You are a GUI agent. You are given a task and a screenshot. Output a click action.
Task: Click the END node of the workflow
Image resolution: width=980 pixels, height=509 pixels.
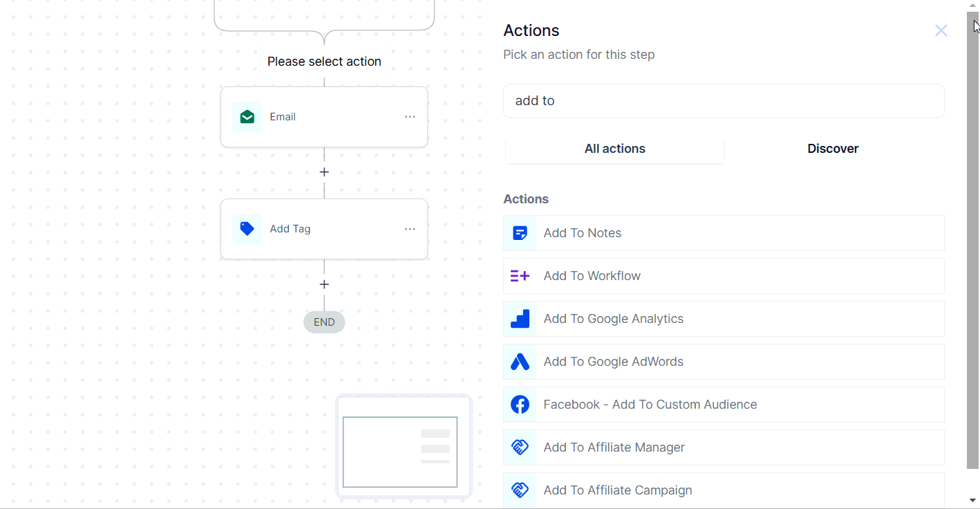click(x=324, y=322)
